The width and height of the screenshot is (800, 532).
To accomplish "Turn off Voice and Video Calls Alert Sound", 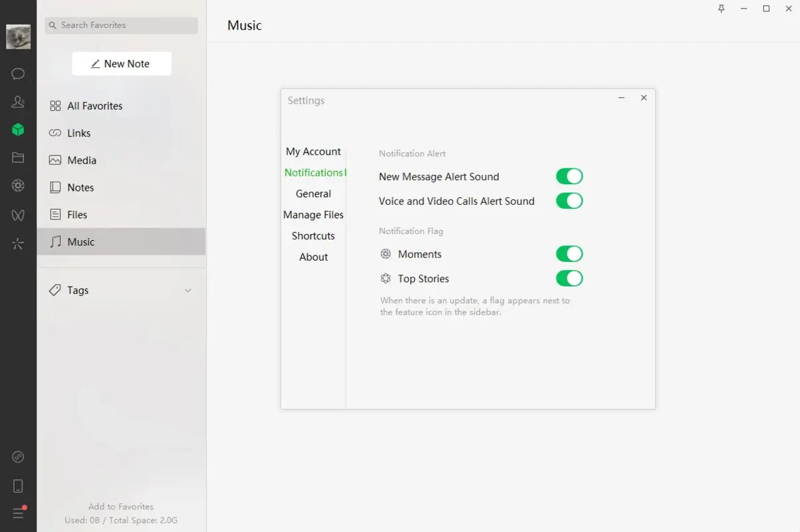I will pos(569,200).
